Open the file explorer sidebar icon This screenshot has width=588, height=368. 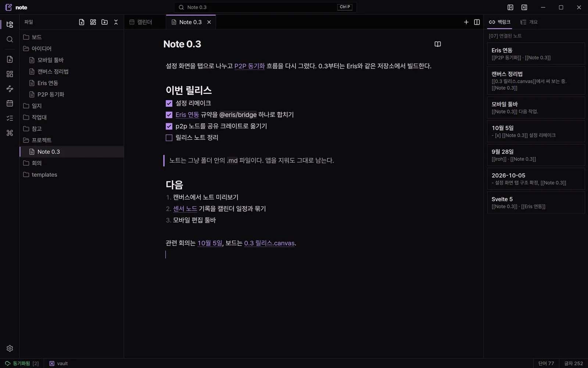10,24
